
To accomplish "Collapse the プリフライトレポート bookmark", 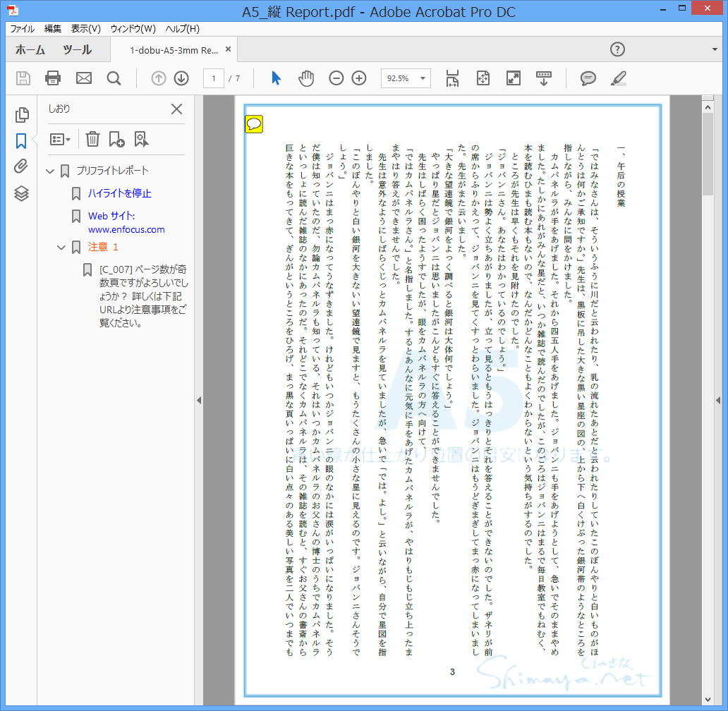I will coord(50,171).
